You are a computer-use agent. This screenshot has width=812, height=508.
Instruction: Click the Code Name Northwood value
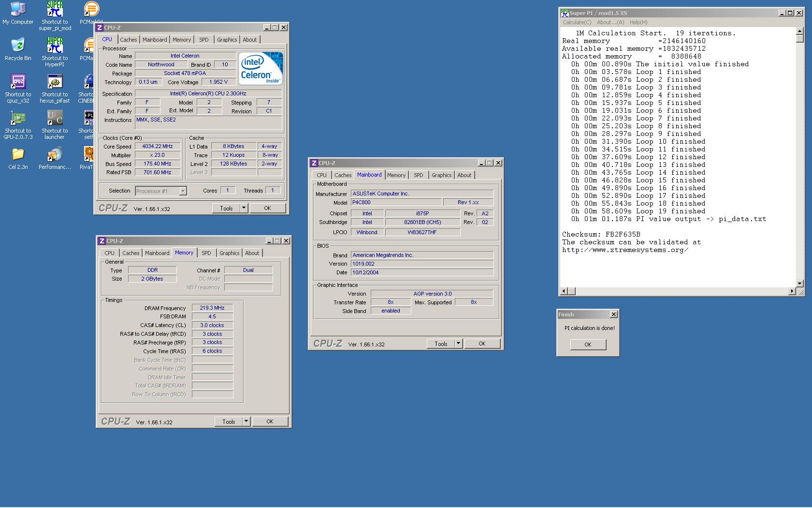tap(161, 64)
